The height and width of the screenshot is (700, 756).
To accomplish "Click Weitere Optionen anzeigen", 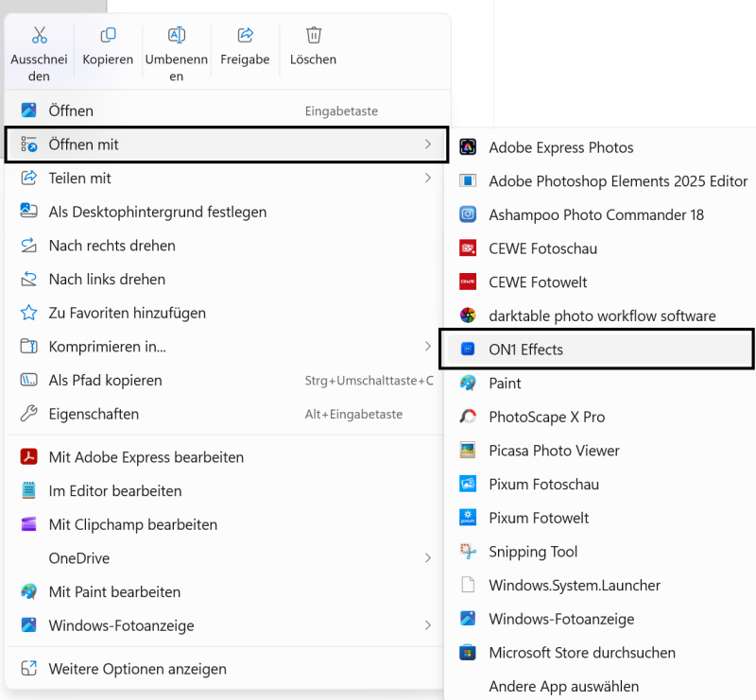I will [x=137, y=669].
